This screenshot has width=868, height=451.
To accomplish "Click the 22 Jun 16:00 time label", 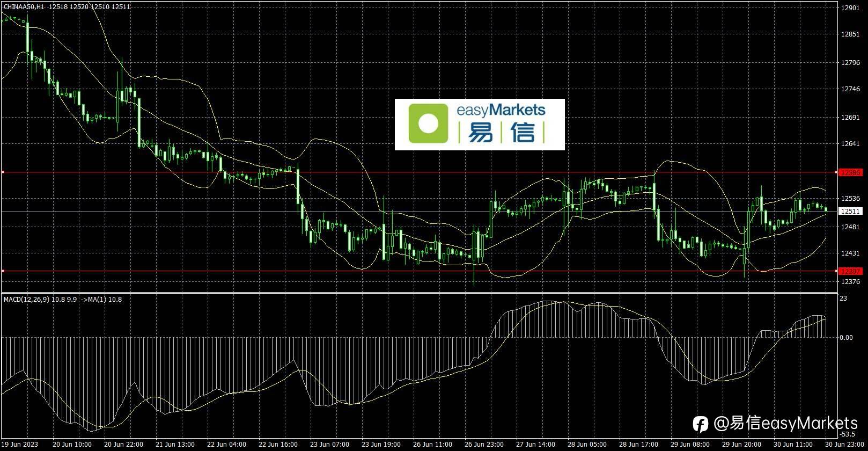I will tap(278, 445).
